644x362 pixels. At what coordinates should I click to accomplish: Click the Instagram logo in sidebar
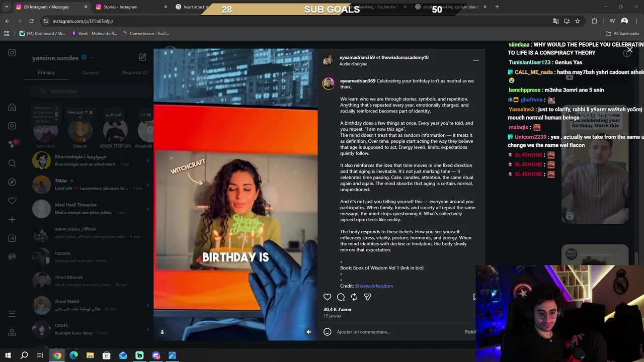[x=12, y=53]
